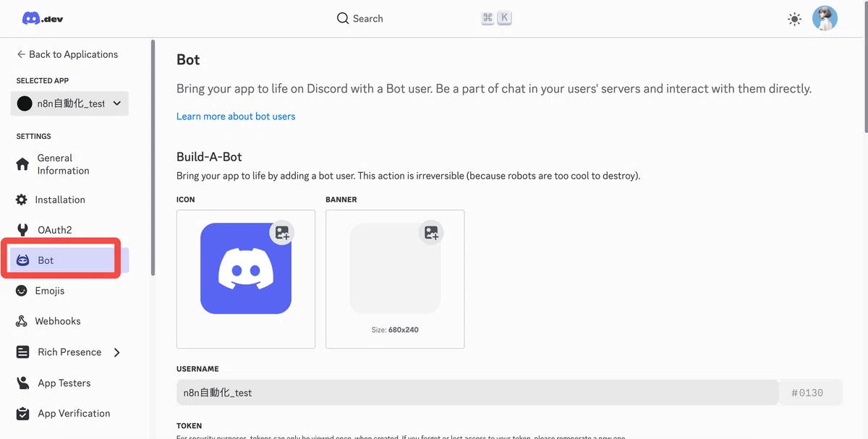Click the App Testers person icon

23,383
